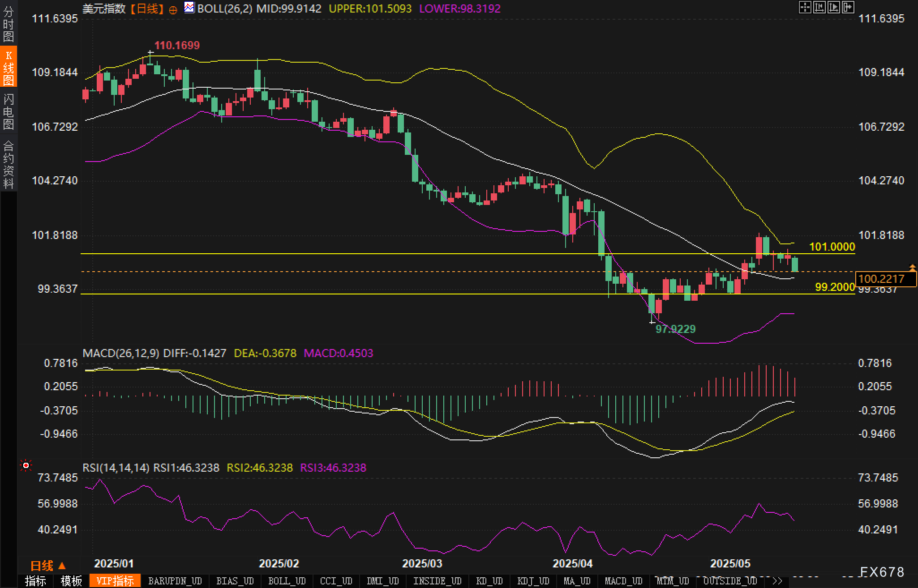This screenshot has width=918, height=588.
Task: Switch to 分时图 view in left sidebar
Action: tap(8, 24)
